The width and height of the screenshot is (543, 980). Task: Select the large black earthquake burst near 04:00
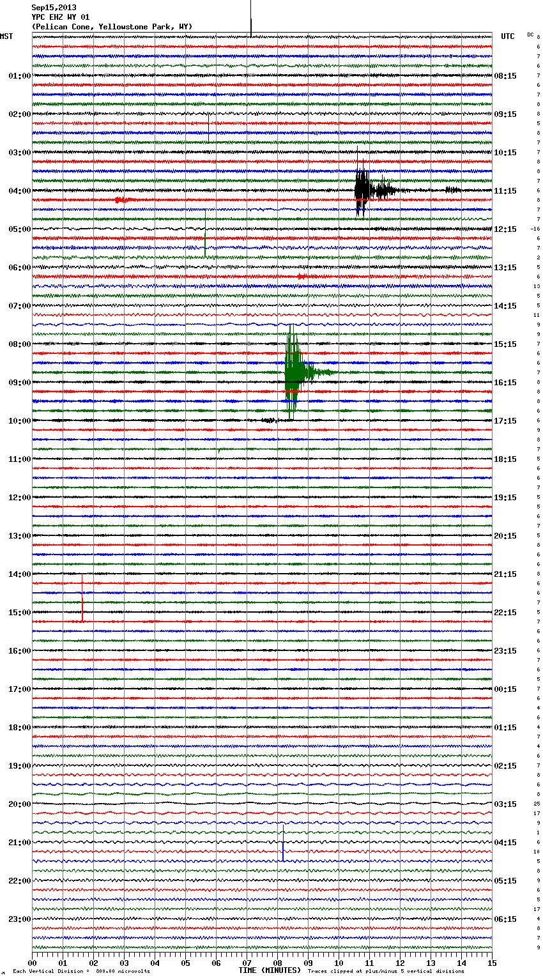pos(362,190)
